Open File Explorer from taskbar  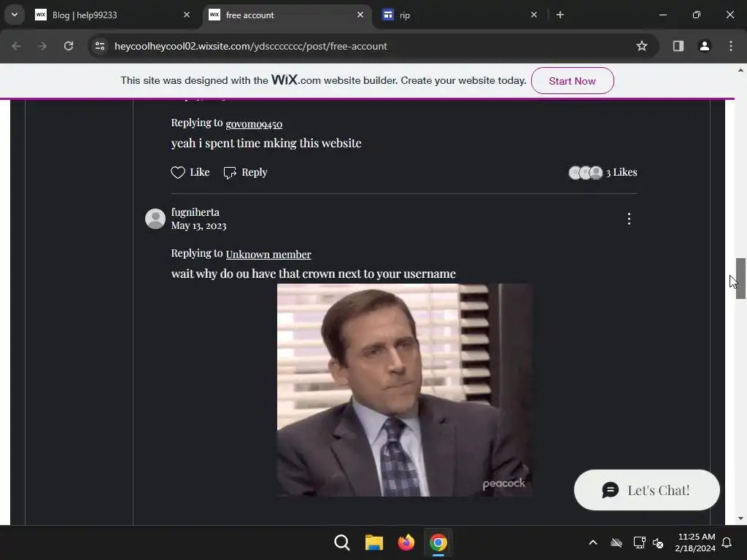374,542
